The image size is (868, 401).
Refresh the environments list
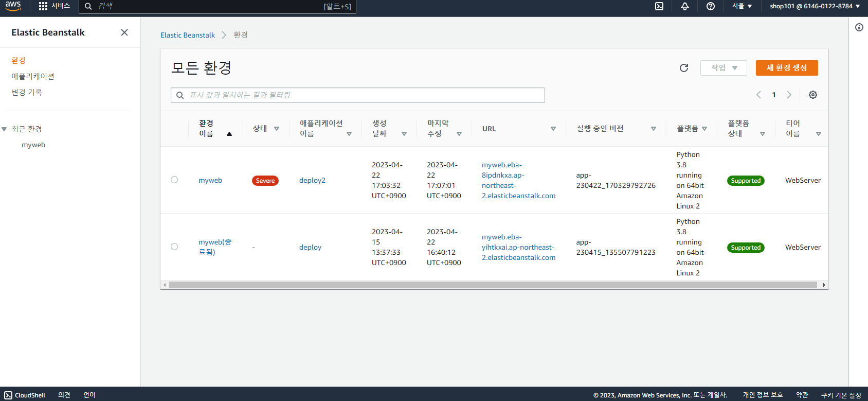684,68
